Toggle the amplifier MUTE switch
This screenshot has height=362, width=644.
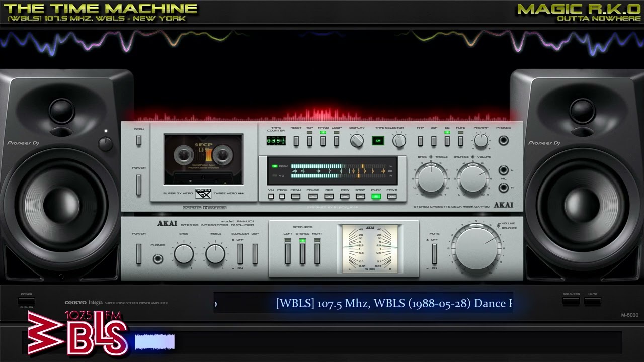coord(434,254)
